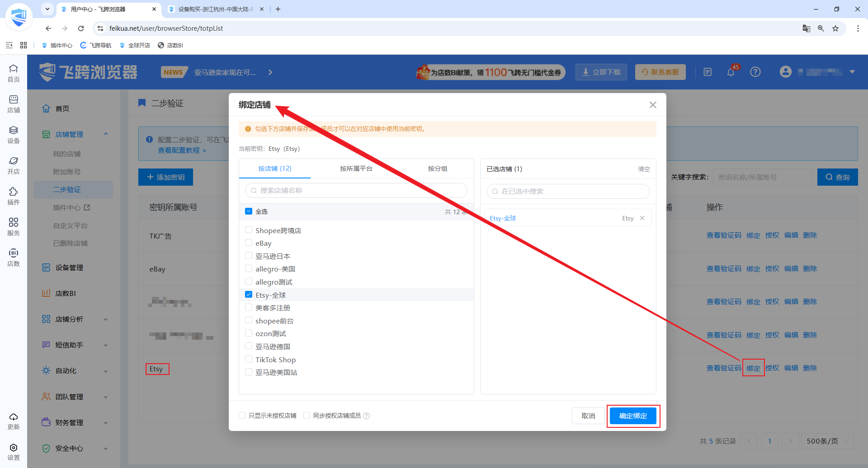Click 清空 to clear selected stores

pyautogui.click(x=644, y=169)
